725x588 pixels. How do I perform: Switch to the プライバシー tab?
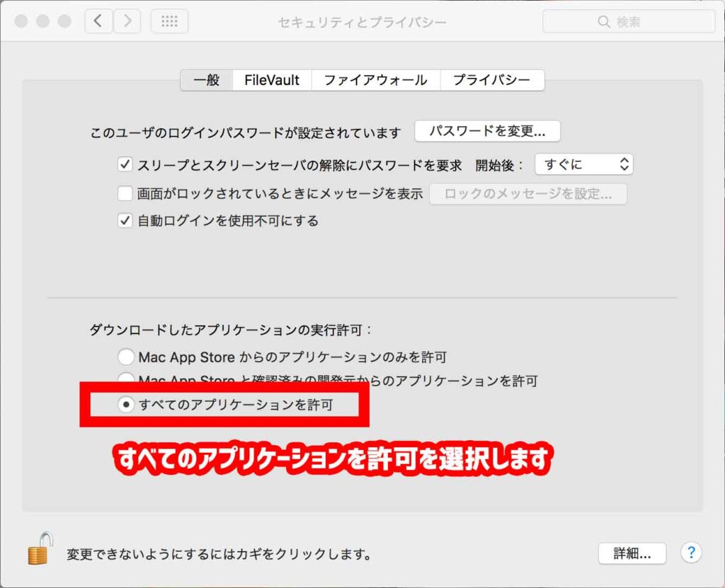[x=491, y=80]
